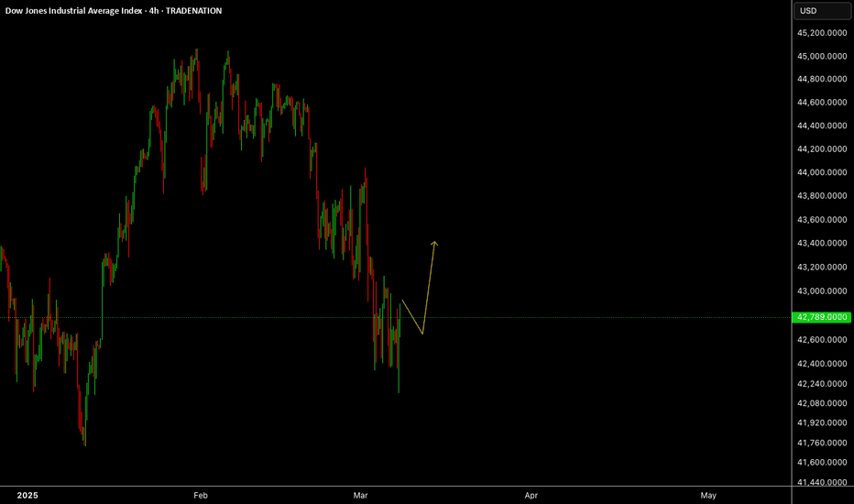854x504 pixels.
Task: Open the USD currency selector
Action: coord(822,11)
